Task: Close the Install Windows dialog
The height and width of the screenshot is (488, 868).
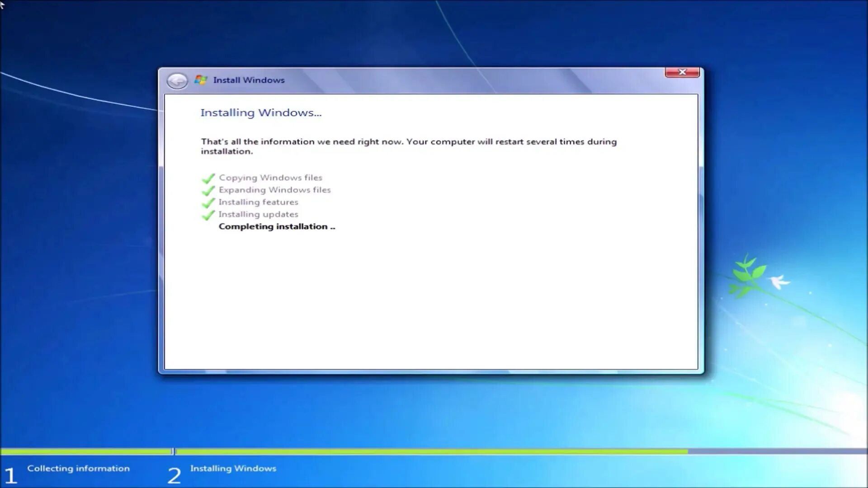Action: pos(682,72)
